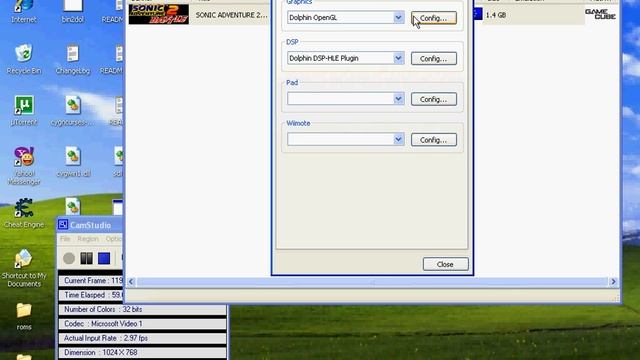This screenshot has height=360, width=640.
Task: Open the Recycle Bin desktop icon
Action: (24, 60)
